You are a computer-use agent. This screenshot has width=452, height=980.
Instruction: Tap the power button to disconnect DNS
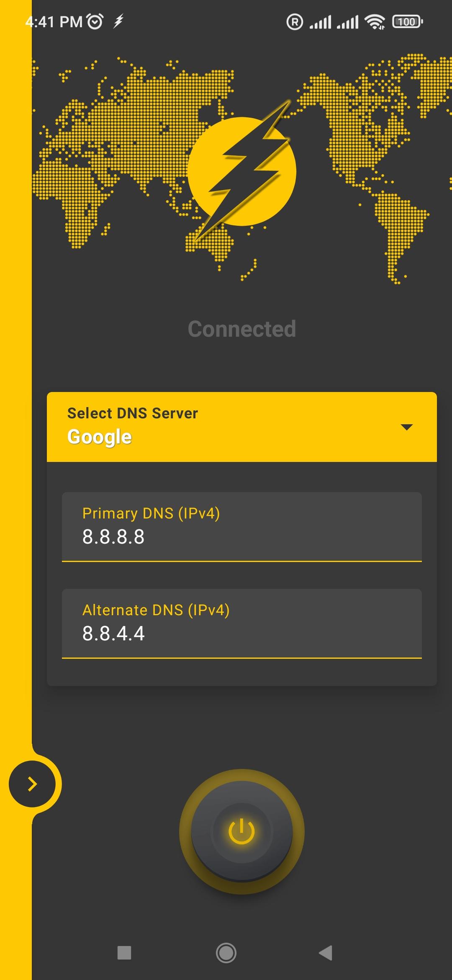241,831
